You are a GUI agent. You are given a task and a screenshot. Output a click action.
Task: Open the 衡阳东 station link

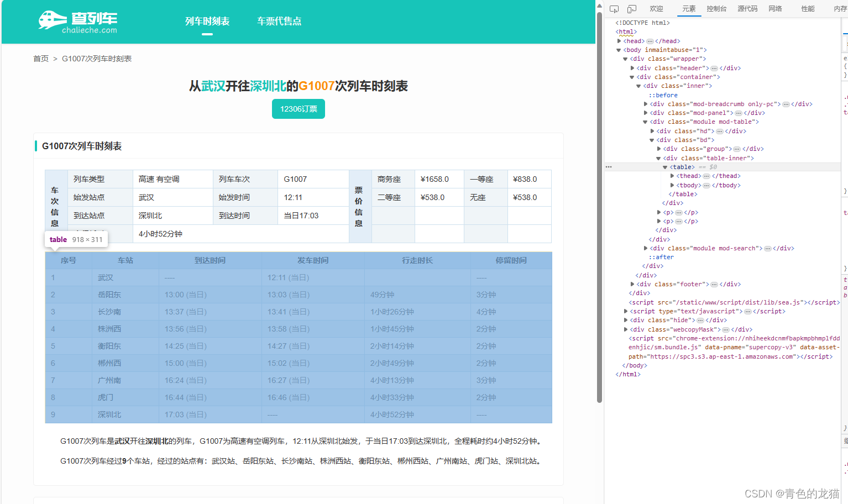(109, 346)
